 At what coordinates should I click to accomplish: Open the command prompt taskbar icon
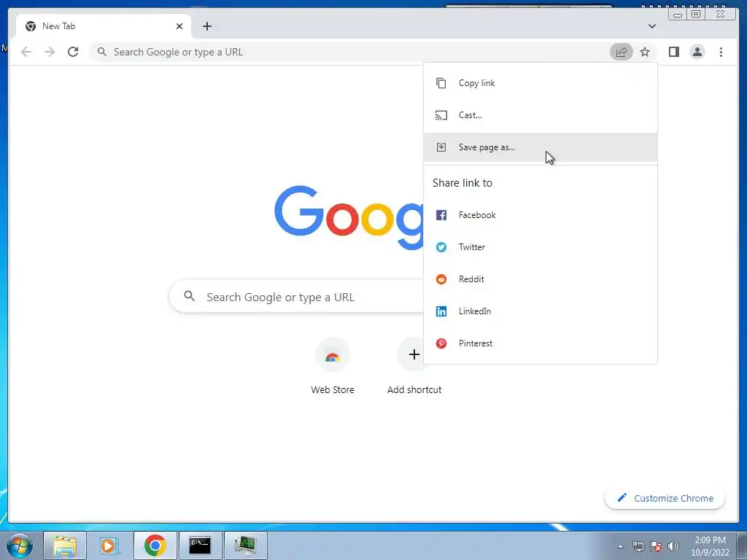pos(200,545)
